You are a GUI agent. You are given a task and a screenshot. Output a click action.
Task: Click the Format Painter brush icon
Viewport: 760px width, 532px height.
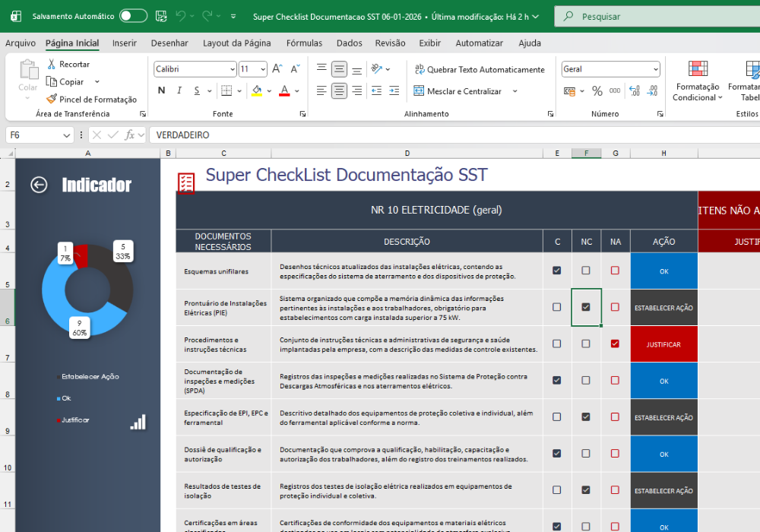(x=52, y=99)
